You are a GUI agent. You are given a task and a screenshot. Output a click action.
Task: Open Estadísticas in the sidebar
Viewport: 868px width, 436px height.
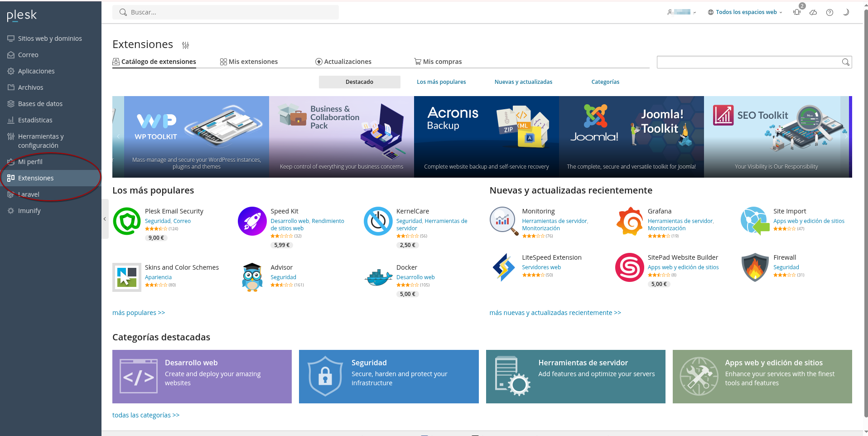pyautogui.click(x=51, y=120)
